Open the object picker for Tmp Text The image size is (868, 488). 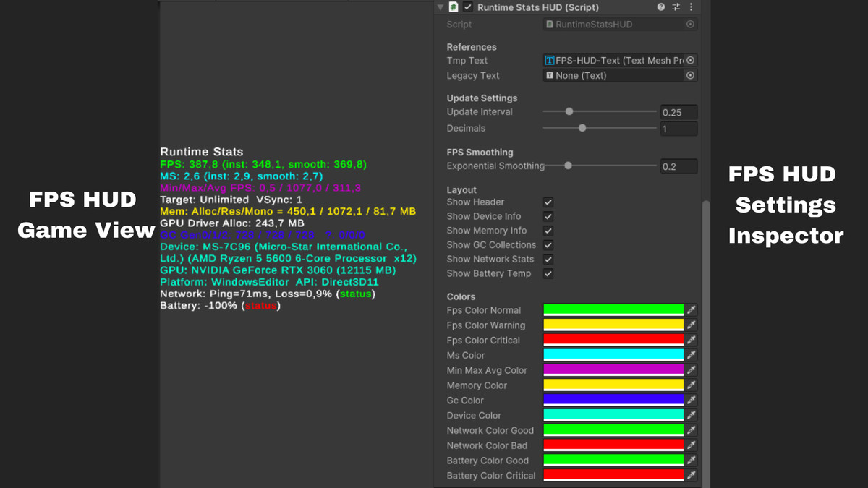tap(690, 61)
